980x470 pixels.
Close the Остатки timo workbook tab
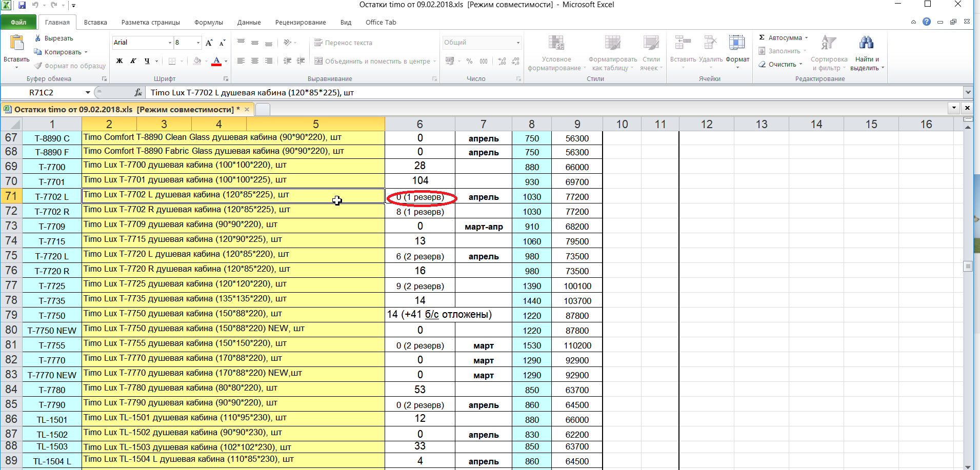(247, 110)
